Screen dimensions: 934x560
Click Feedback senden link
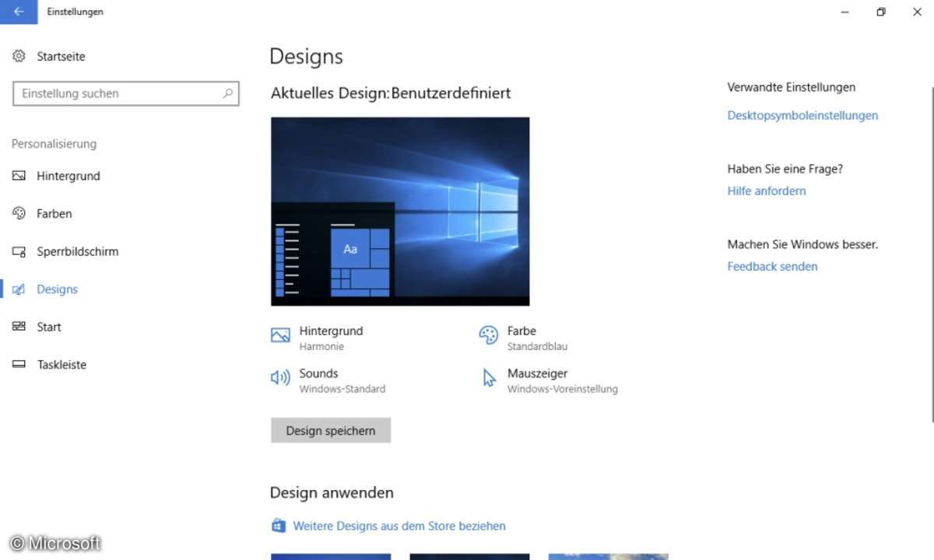772,266
